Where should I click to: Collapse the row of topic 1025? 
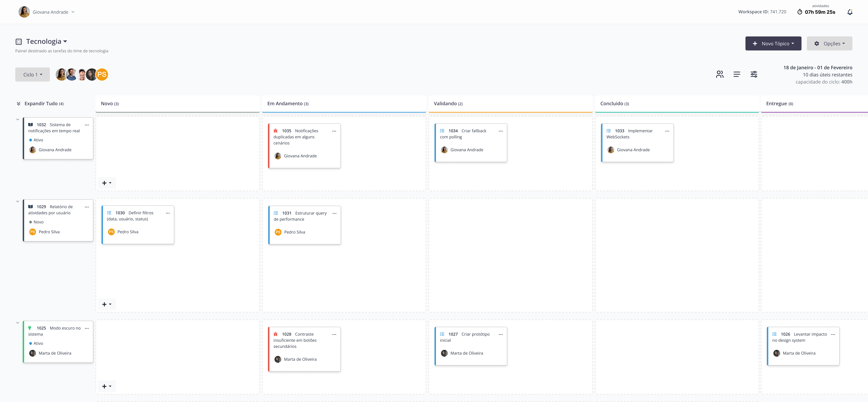(18, 323)
